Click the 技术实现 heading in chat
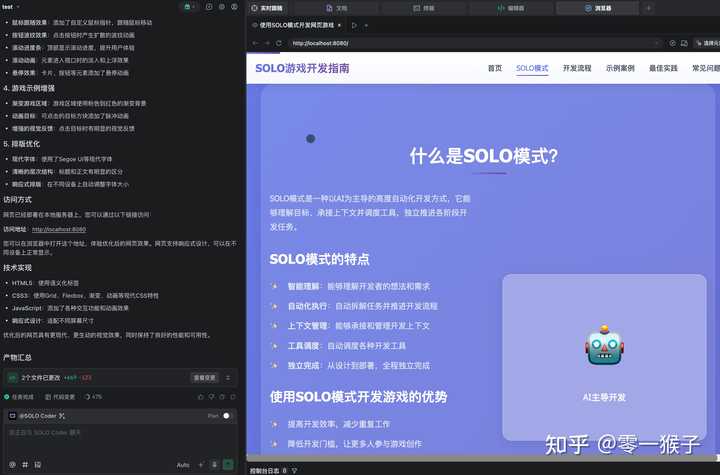Screen dimensions: 720x475 pos(17,268)
